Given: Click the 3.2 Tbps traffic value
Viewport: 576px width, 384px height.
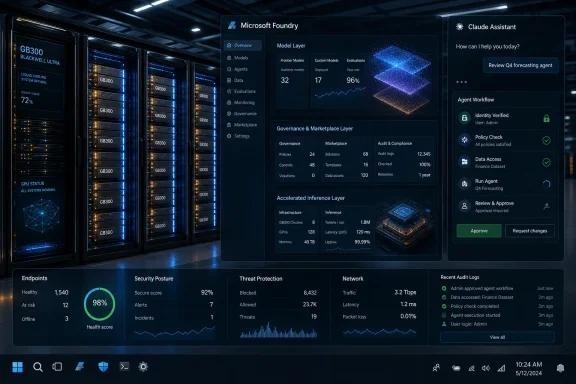Looking at the screenshot, I should tap(405, 293).
